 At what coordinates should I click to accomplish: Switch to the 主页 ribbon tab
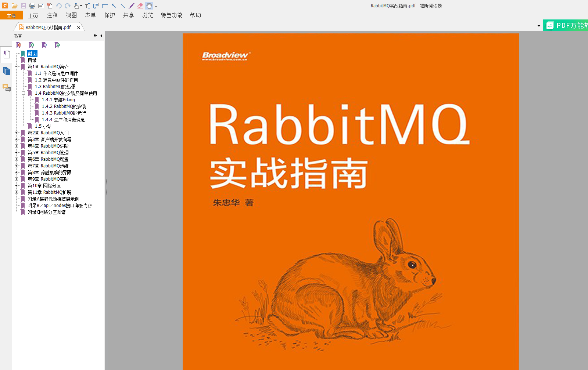[33, 15]
